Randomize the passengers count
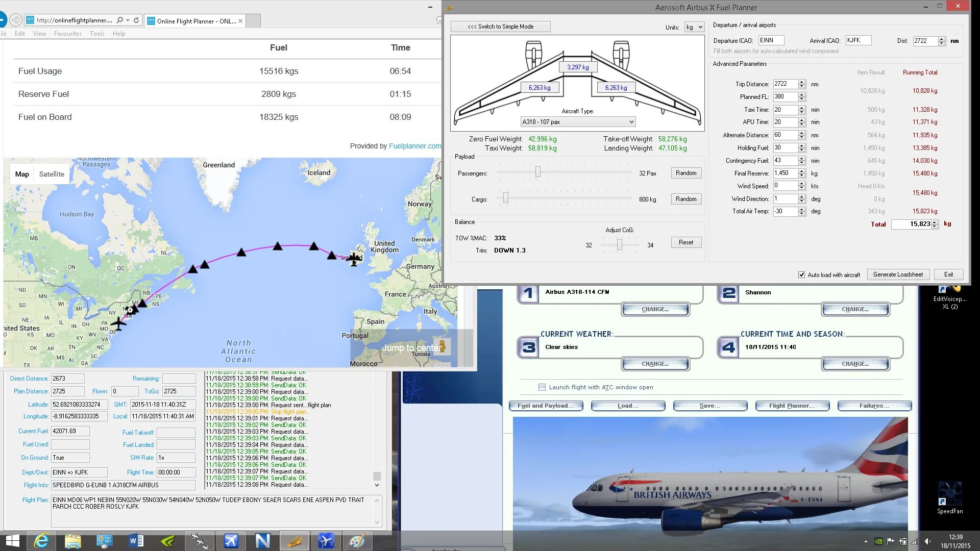The image size is (980, 551). click(x=686, y=173)
